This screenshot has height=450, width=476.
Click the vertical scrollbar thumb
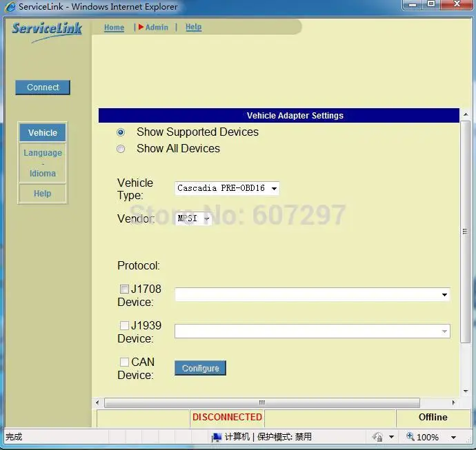click(x=465, y=232)
